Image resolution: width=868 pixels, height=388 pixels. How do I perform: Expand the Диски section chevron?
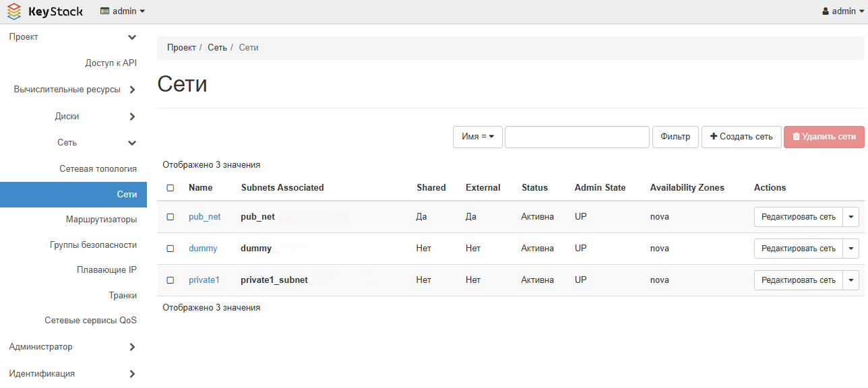pos(132,117)
